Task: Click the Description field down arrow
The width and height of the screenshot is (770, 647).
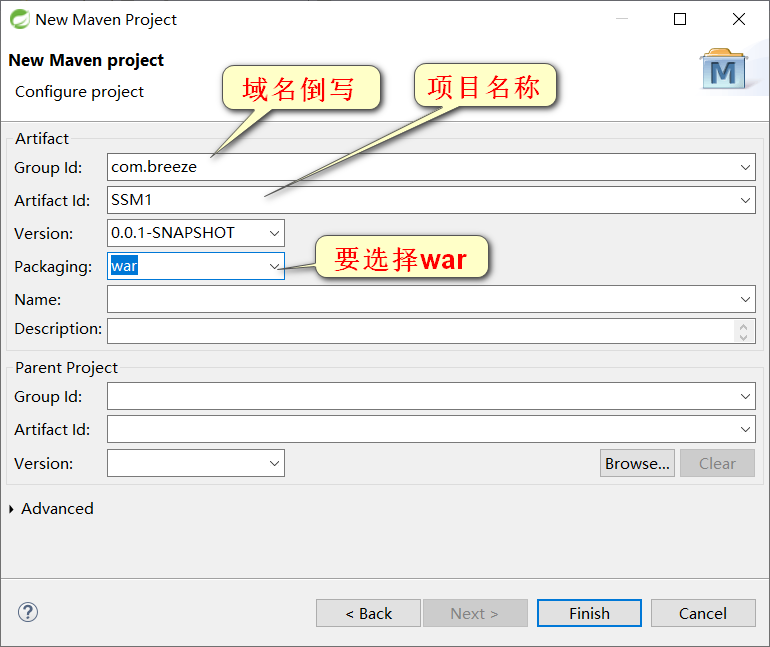Action: pos(743,337)
